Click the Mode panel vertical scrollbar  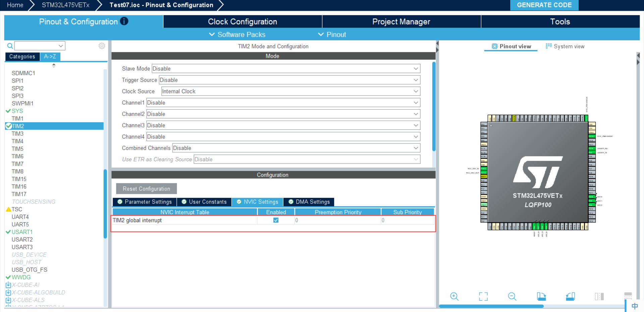pos(434,106)
